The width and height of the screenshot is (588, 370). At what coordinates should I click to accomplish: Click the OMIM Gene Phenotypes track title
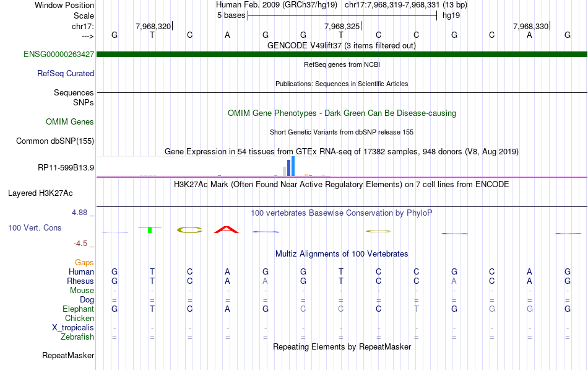(x=342, y=113)
